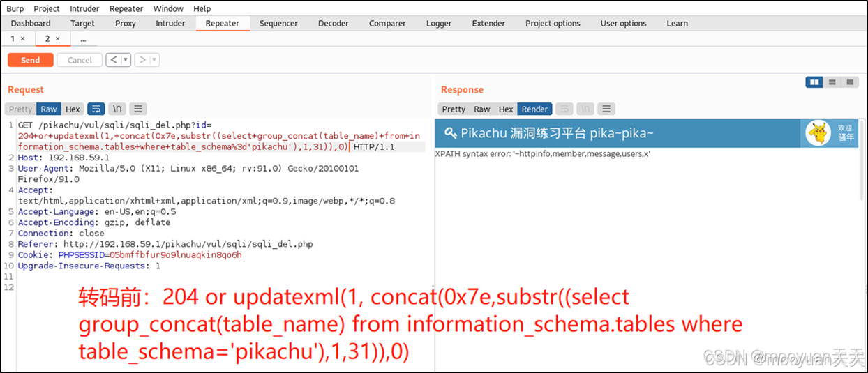Switch to the Intruder tool tab

(x=170, y=23)
